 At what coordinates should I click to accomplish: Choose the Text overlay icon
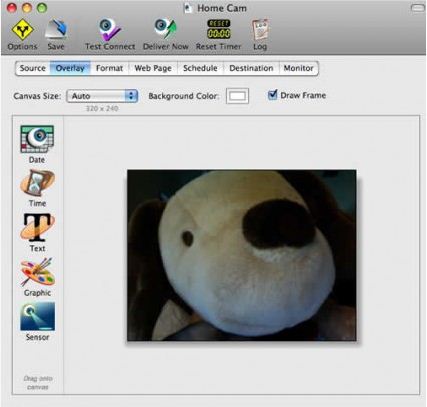[37, 227]
